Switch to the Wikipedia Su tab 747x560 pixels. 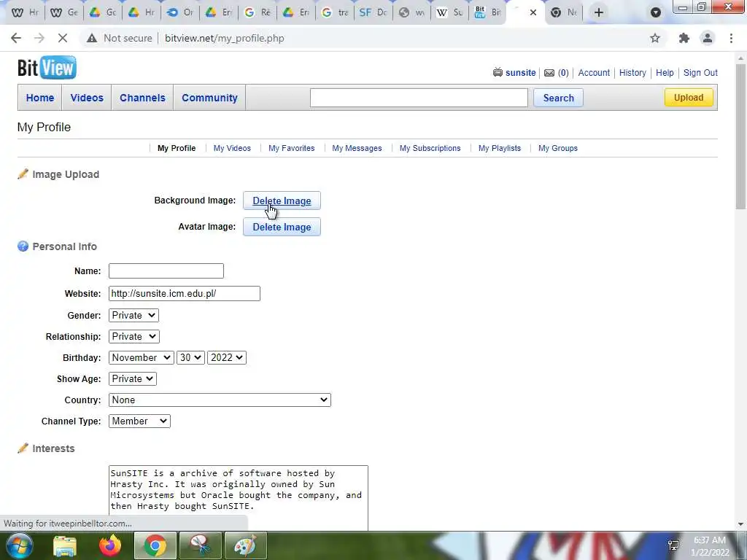coord(449,12)
